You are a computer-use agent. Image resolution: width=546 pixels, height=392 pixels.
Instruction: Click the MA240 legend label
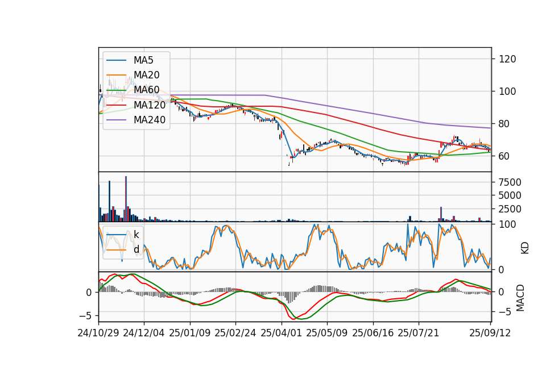[150, 120]
